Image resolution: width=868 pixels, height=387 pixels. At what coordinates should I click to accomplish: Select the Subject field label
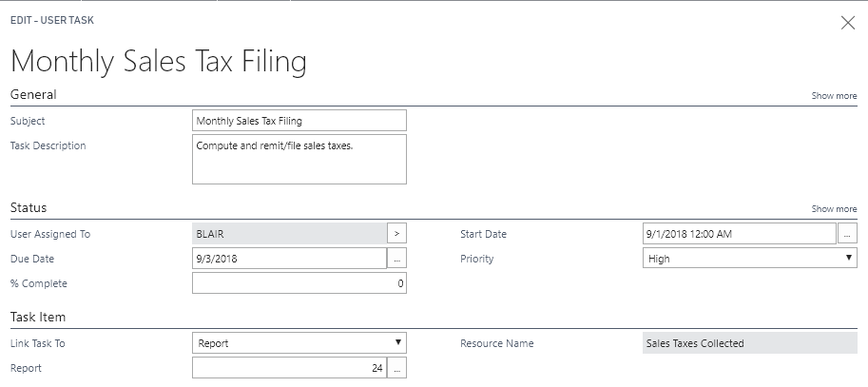28,121
